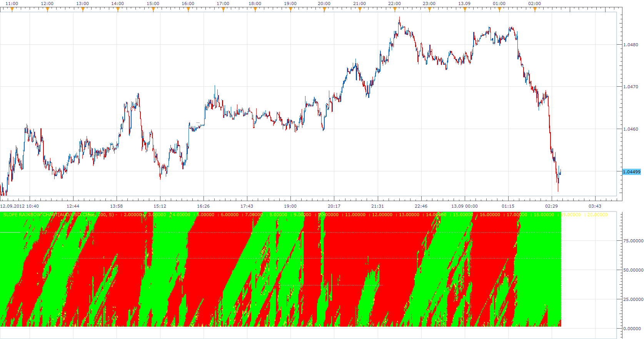
Task: Click the 12.00000 rainbow level value
Action: 382,215
